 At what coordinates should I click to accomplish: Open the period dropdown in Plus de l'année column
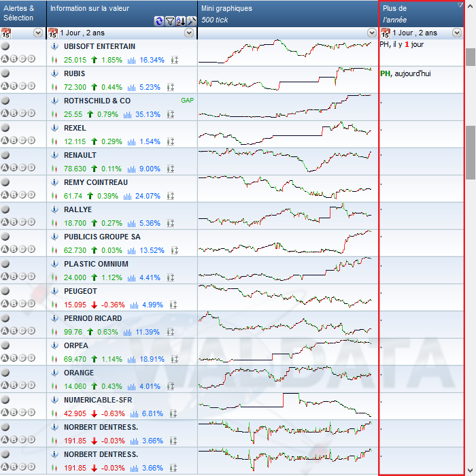[x=457, y=33]
